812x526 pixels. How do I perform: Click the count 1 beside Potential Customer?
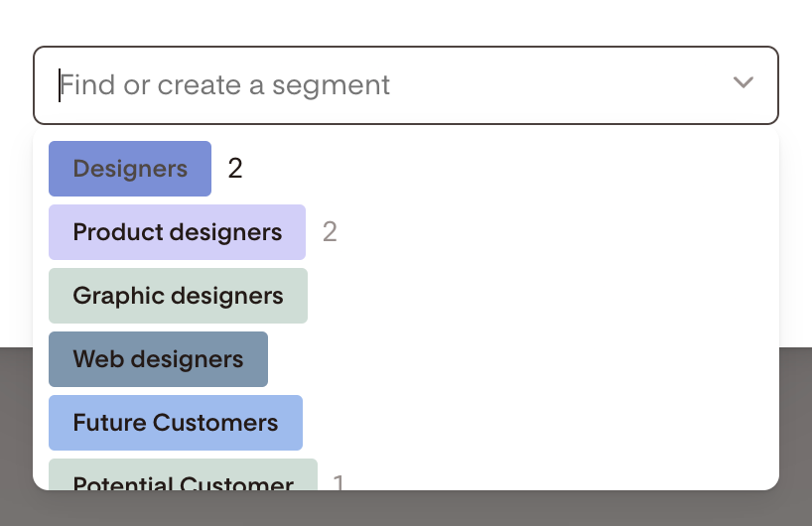pos(338,482)
